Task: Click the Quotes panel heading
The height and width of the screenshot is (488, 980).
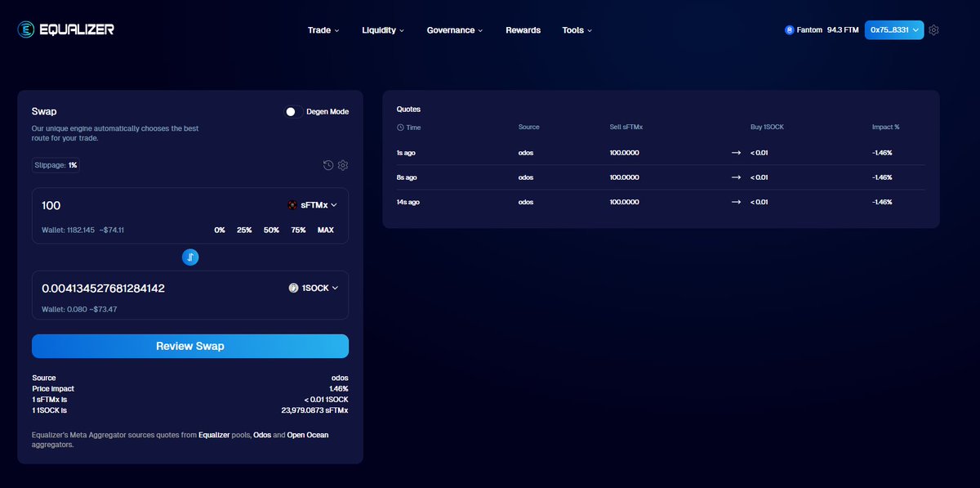Action: click(408, 109)
